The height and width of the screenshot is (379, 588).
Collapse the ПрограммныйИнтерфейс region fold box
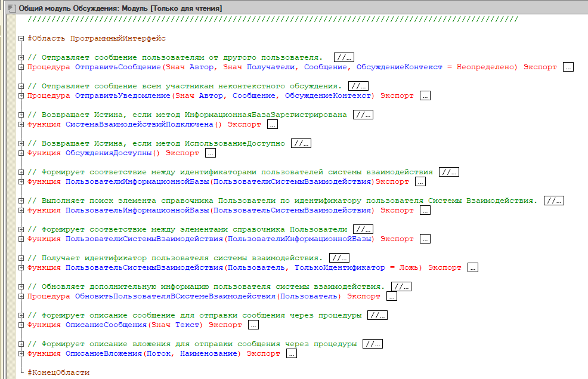tap(22, 39)
